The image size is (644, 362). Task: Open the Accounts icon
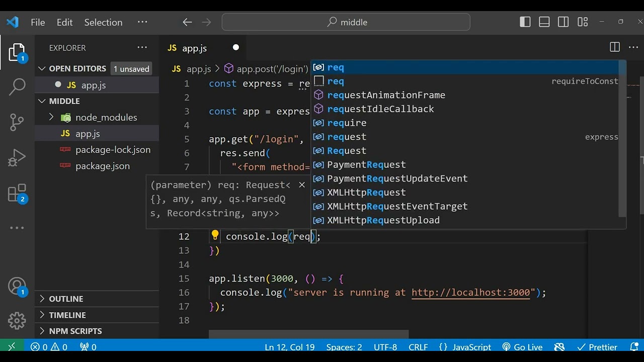[17, 286]
